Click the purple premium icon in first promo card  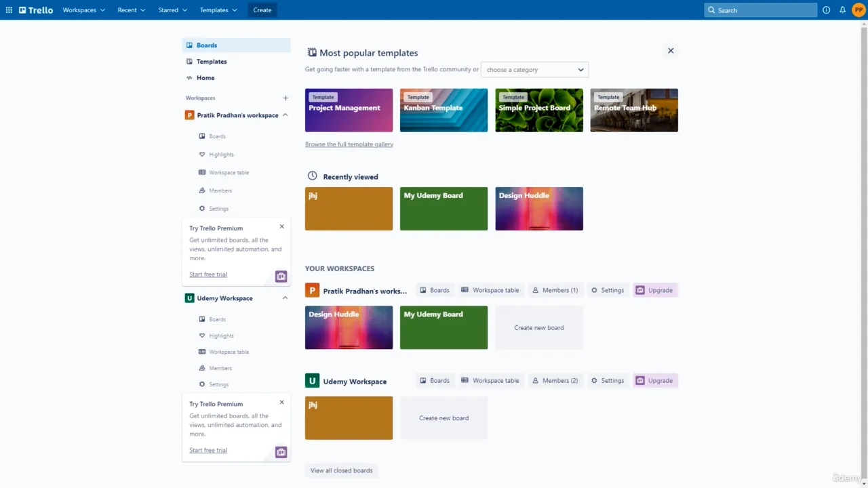(x=281, y=277)
